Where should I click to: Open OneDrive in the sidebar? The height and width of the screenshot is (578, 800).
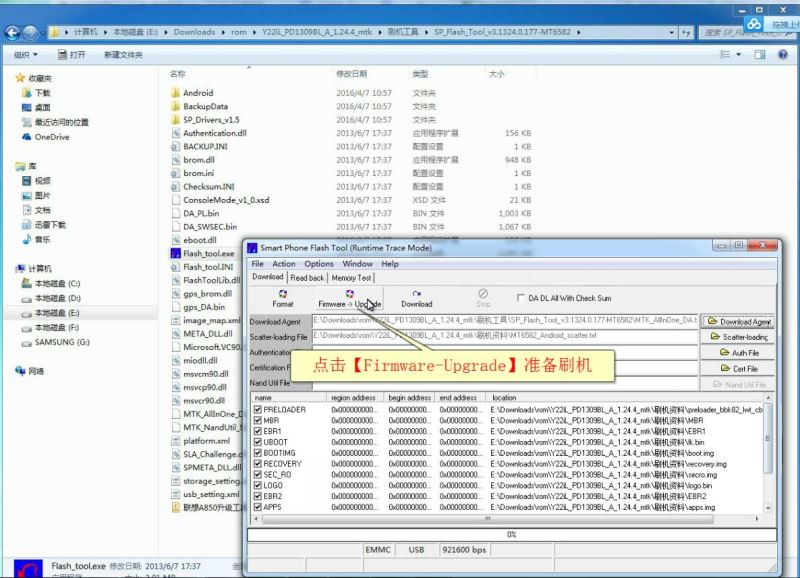point(52,137)
